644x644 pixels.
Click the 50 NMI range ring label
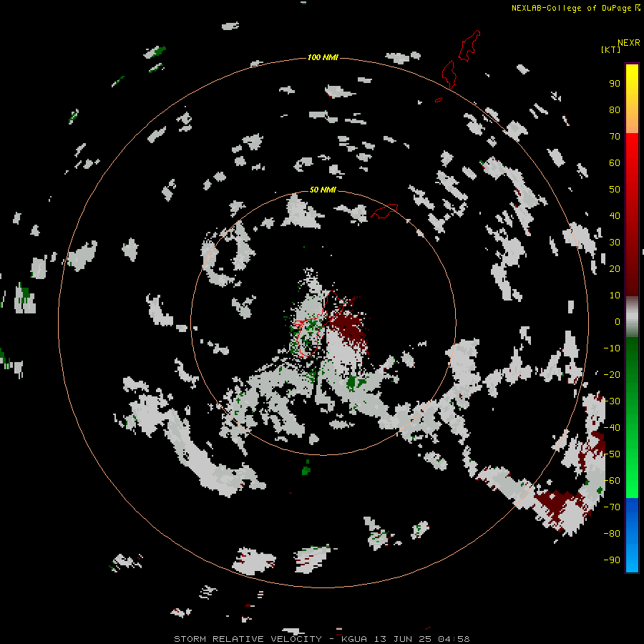[323, 190]
